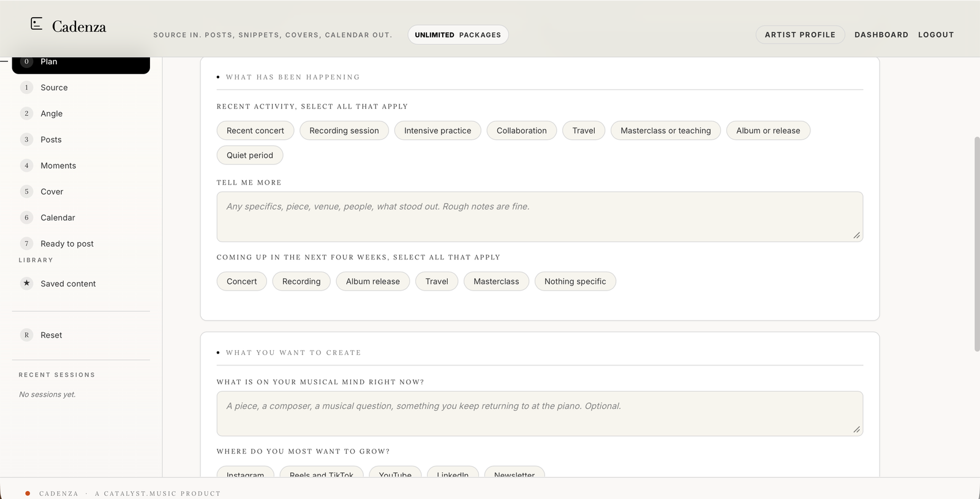Select the Nothing specific chip
Viewport: 980px width, 499px height.
575,281
